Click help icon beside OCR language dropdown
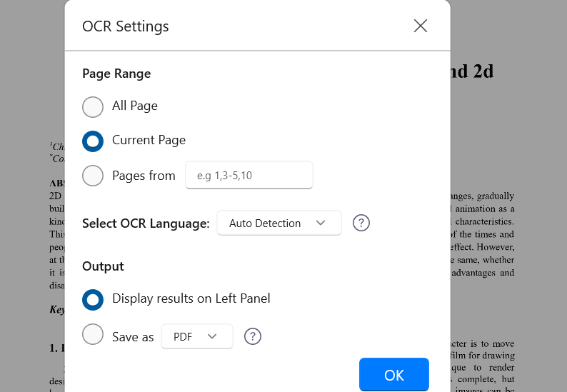Viewport: 567px width, 392px height. click(361, 223)
